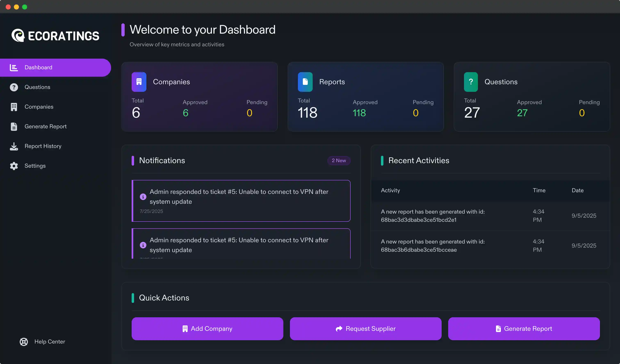Open the first VPN ticket notification
The width and height of the screenshot is (620, 364).
coord(239,197)
